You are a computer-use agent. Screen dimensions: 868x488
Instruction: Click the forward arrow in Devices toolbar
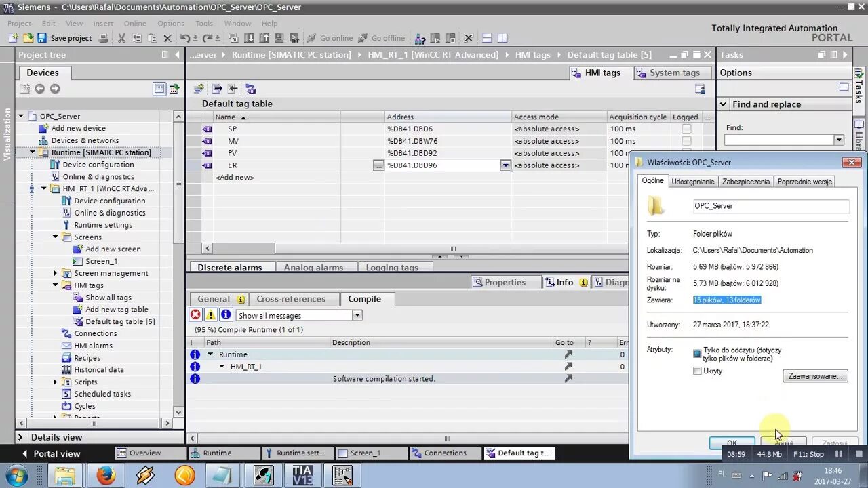pos(55,89)
